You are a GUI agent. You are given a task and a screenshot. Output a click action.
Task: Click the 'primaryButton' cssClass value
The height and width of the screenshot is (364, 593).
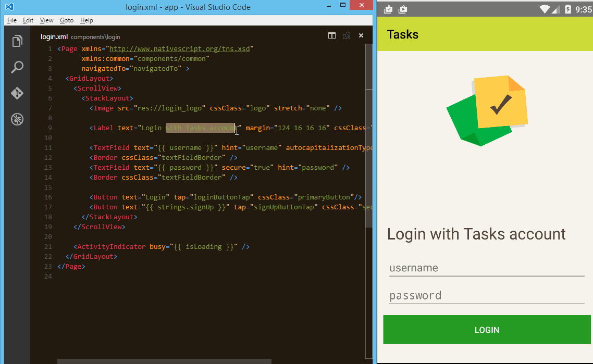point(324,197)
